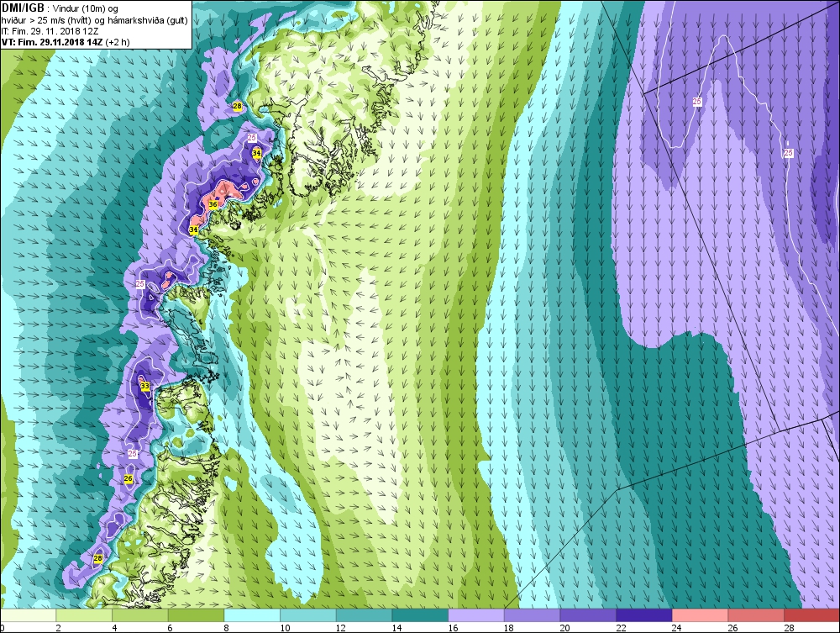The width and height of the screenshot is (840, 633).
Task: Pick the medium purple 18–20 m/s legend swatch
Action: coord(532,615)
